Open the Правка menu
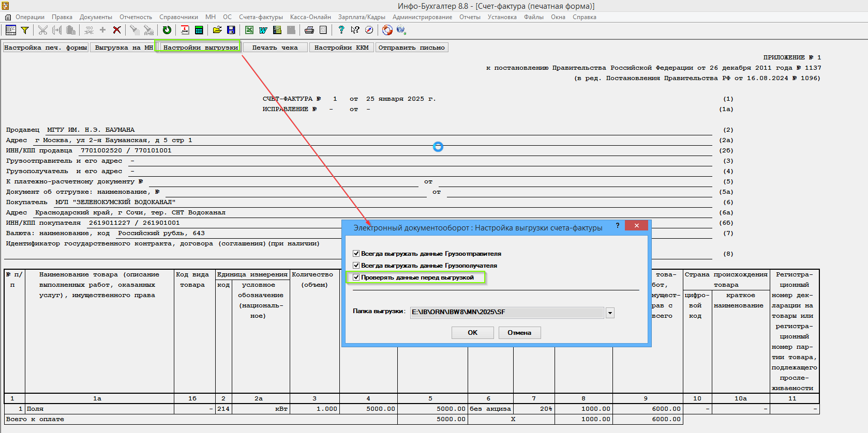This screenshot has width=868, height=433. 62,17
